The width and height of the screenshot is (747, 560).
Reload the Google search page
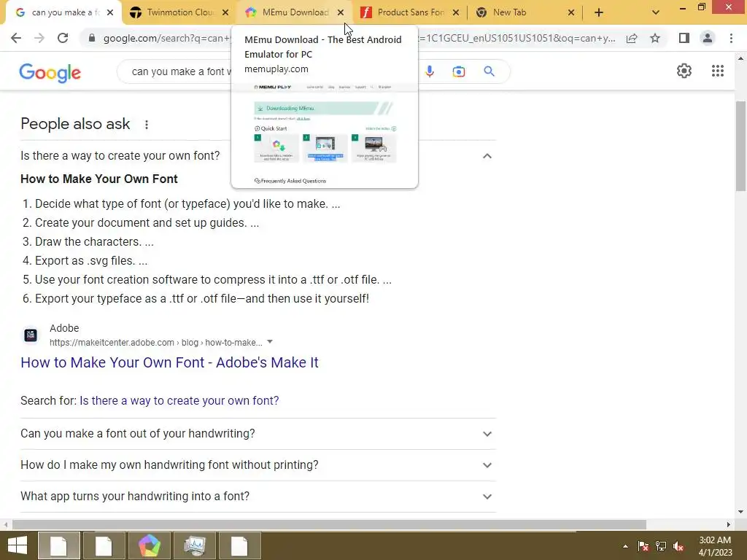63,38
